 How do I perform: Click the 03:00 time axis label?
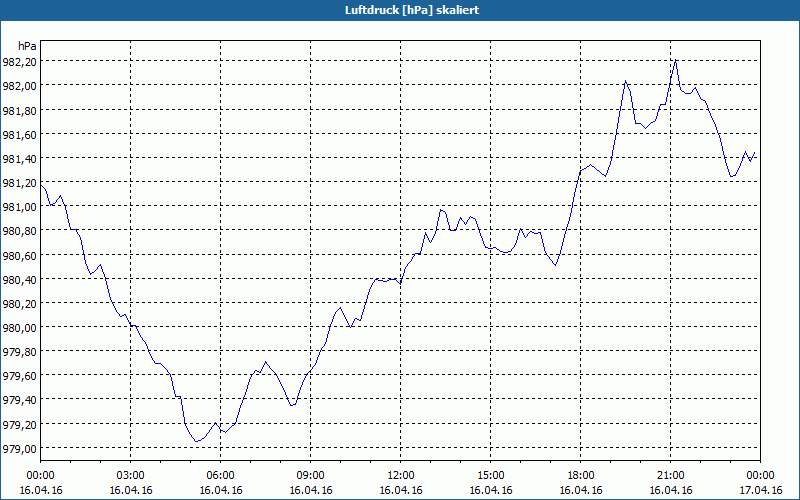point(131,476)
